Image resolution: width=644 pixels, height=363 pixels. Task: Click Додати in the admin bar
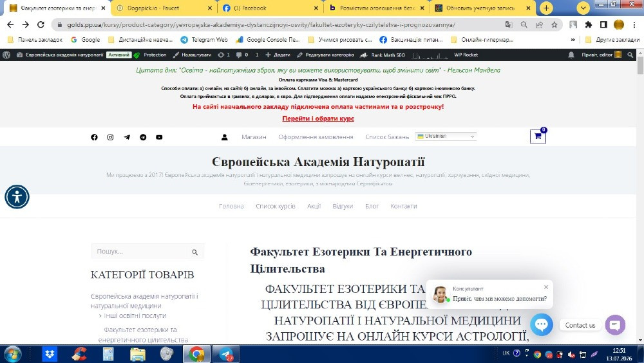[x=278, y=55]
